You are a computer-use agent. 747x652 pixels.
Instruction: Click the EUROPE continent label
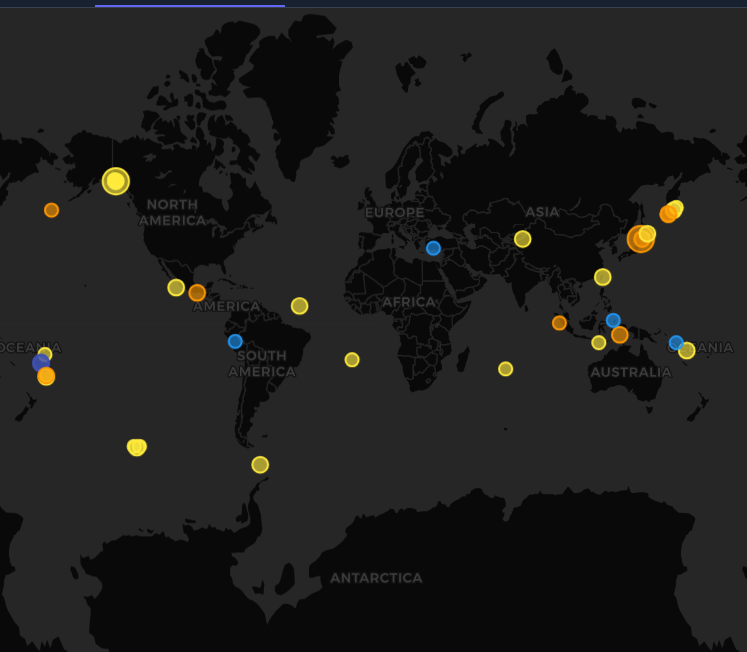click(x=394, y=213)
